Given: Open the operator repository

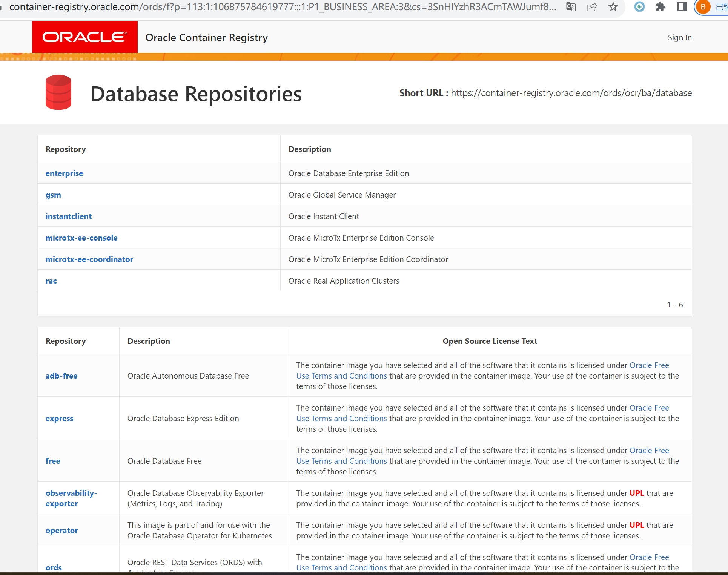Looking at the screenshot, I should click(61, 530).
